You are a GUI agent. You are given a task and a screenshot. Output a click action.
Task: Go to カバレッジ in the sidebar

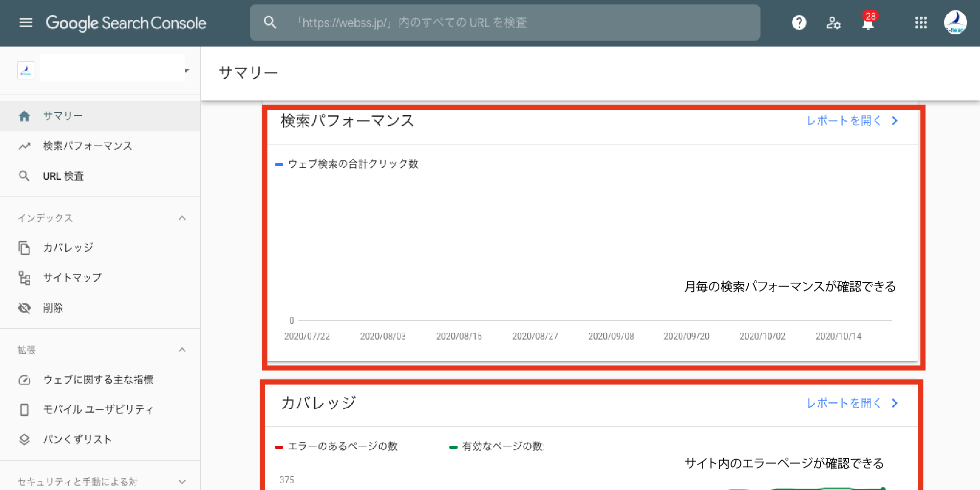pos(100,248)
